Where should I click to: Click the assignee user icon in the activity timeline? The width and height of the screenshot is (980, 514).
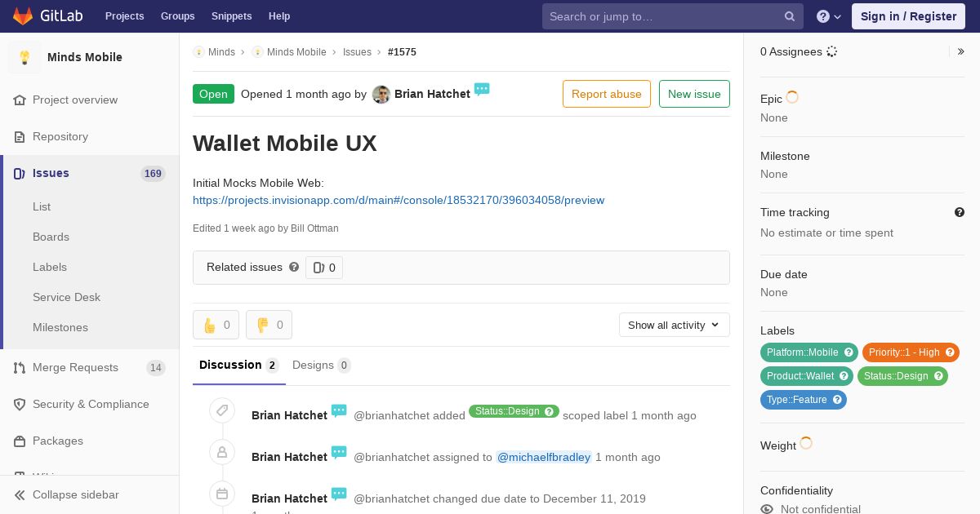222,452
